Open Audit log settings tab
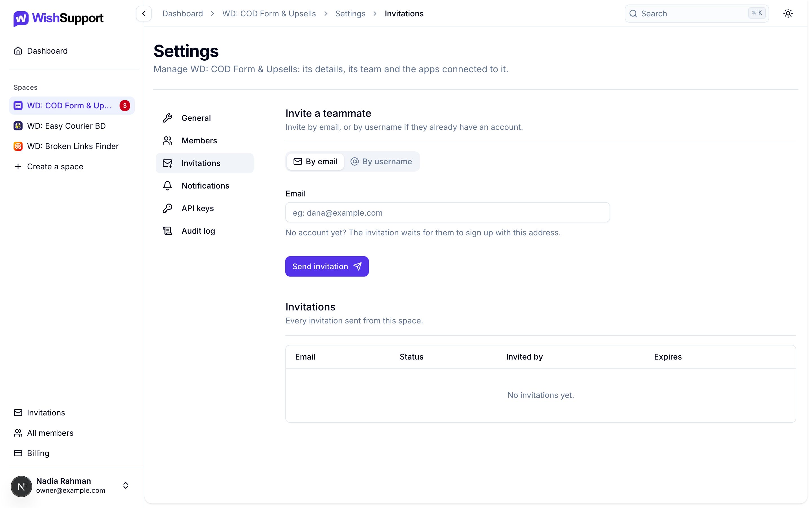This screenshot has height=508, width=812. click(x=205, y=231)
